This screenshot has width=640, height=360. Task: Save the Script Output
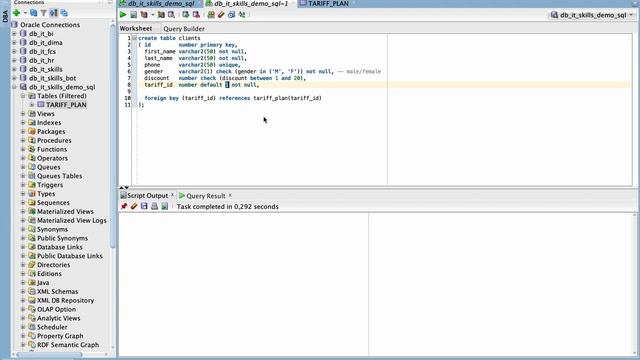[x=144, y=207]
